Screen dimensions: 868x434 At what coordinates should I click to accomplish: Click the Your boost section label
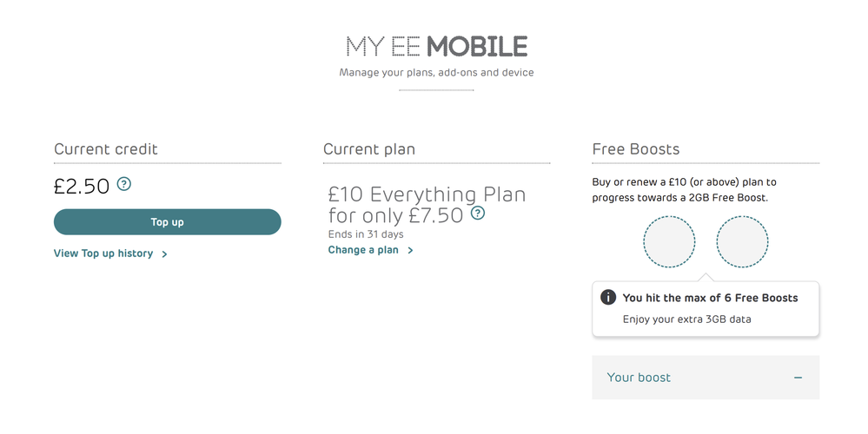pyautogui.click(x=639, y=378)
